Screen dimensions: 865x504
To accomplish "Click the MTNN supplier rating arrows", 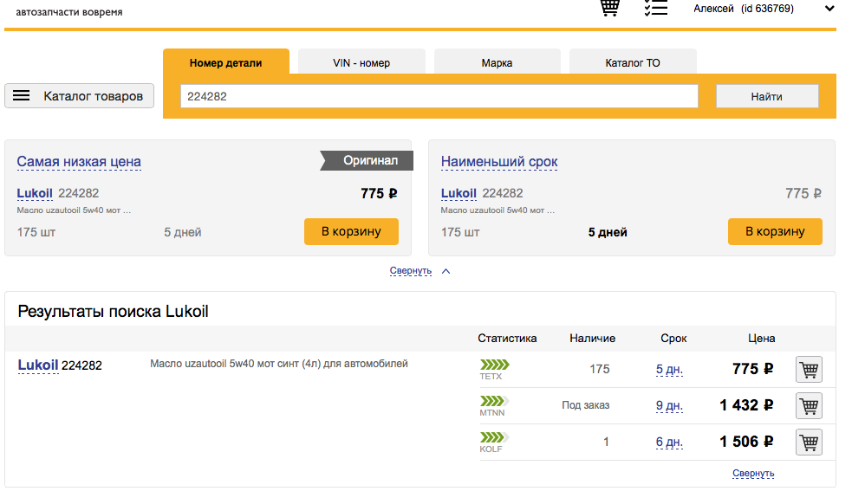I will click(494, 401).
